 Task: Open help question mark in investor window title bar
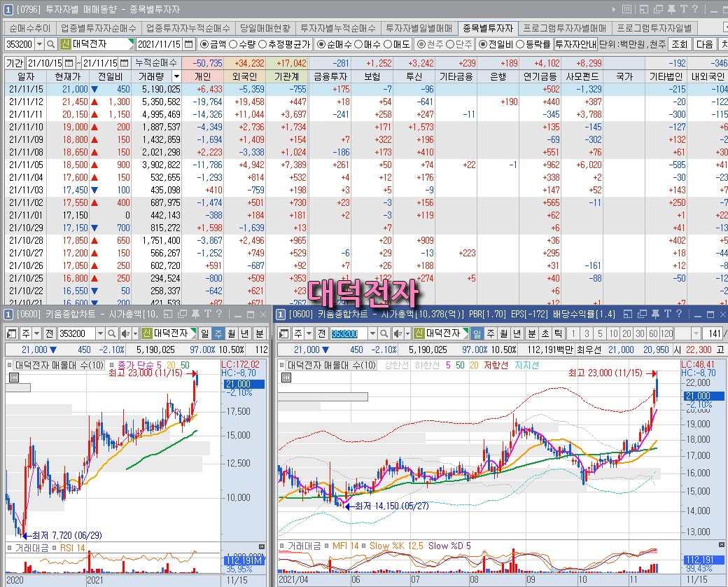point(695,9)
